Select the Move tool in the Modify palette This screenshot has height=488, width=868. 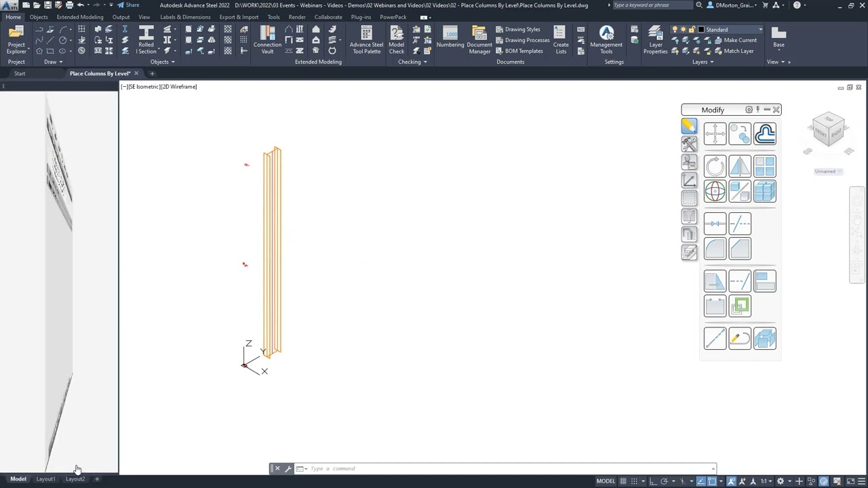click(715, 134)
